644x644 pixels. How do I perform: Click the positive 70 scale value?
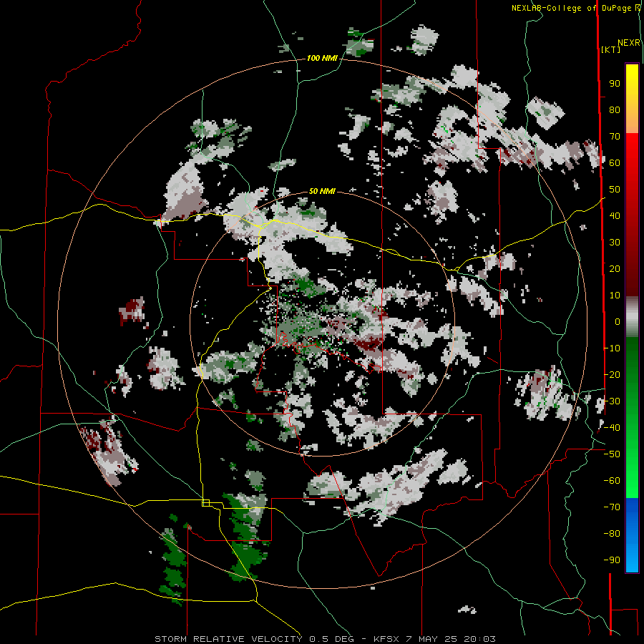(x=615, y=137)
